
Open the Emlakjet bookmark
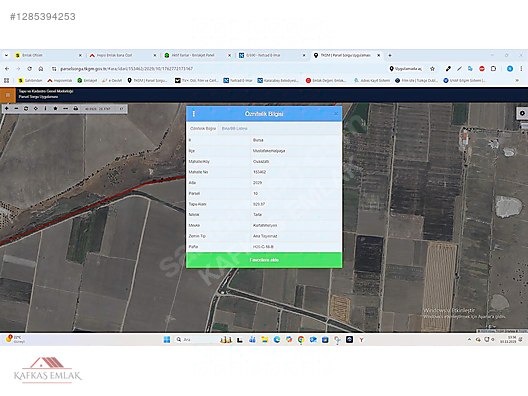(x=87, y=80)
